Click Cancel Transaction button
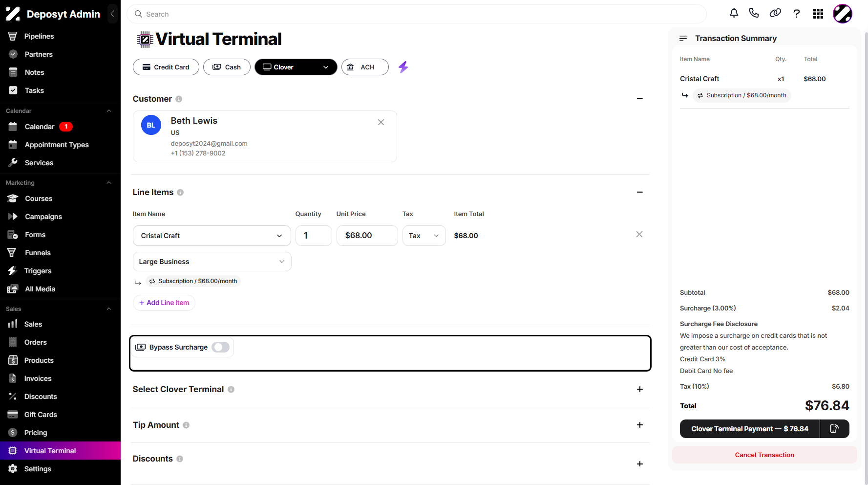 click(x=764, y=455)
